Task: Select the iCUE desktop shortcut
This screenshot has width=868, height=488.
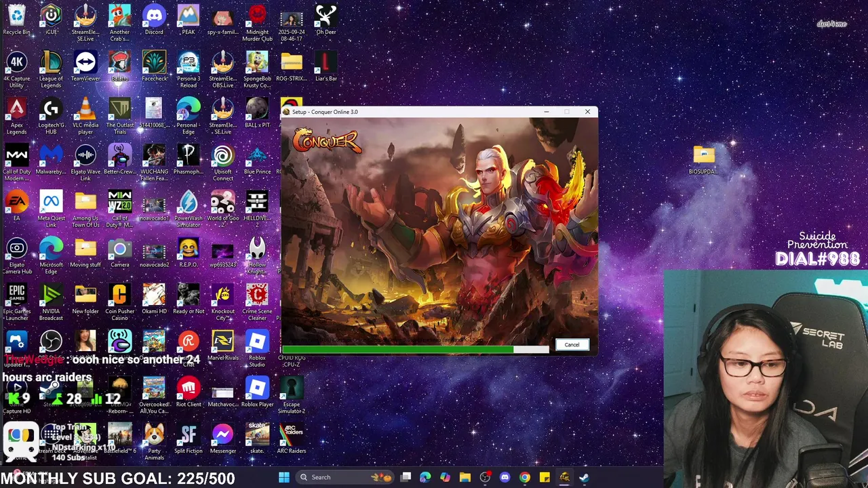Action: pos(51,20)
